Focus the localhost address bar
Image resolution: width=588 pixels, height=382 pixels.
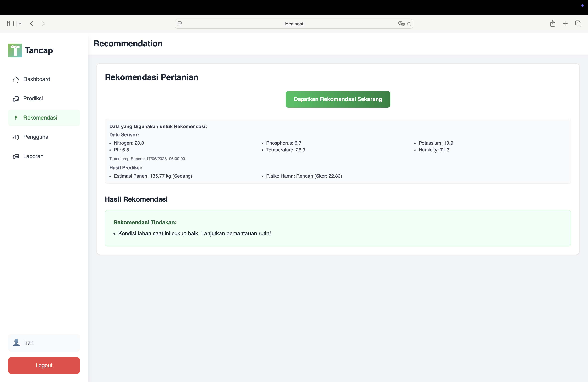coord(294,24)
